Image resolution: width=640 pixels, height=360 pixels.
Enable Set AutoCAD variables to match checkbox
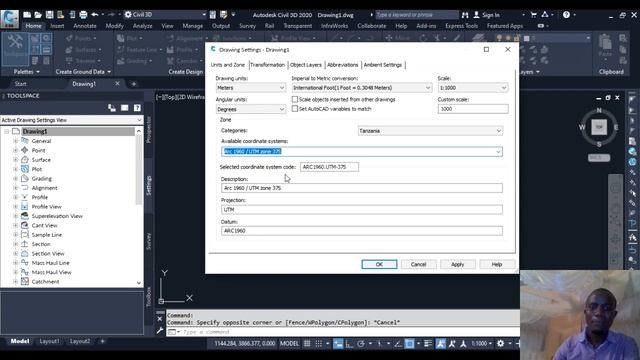[295, 109]
